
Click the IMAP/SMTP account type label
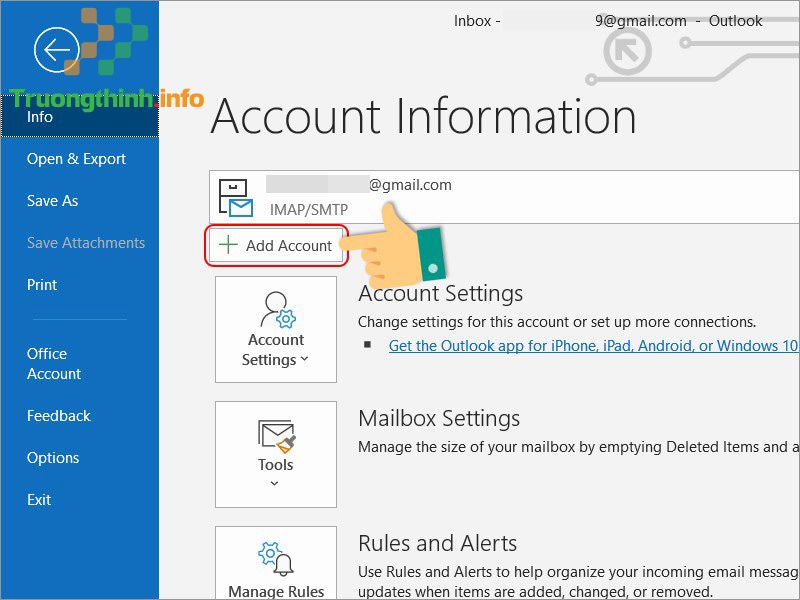(309, 210)
